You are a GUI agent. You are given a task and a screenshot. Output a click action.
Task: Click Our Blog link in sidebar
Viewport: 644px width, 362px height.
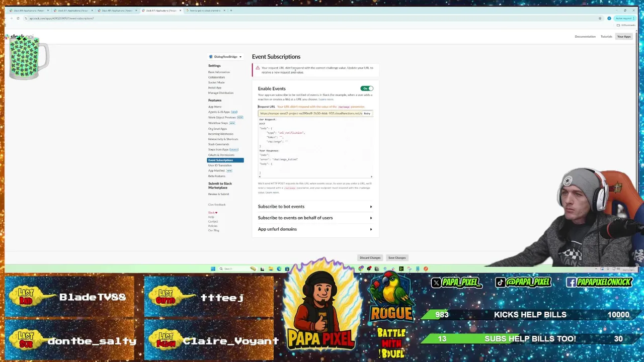pyautogui.click(x=213, y=231)
